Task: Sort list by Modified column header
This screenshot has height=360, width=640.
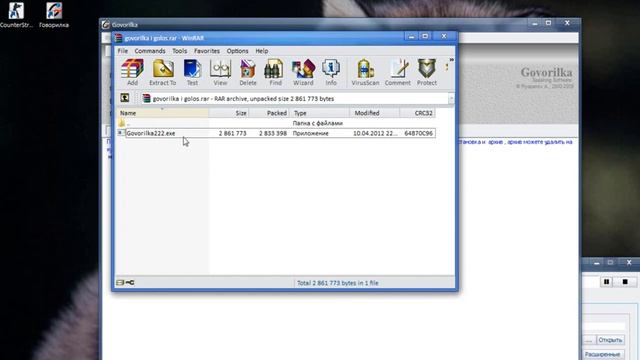Action: [375, 113]
